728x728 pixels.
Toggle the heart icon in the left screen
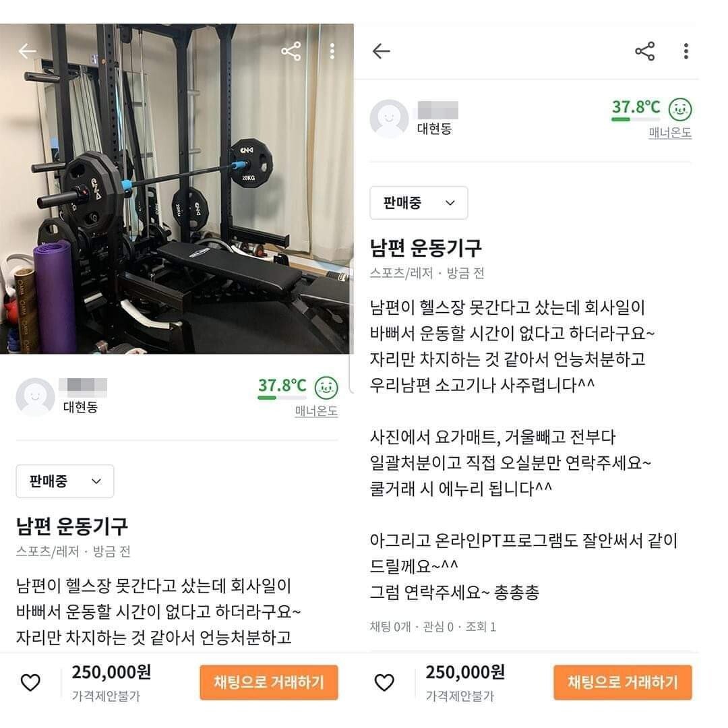click(x=30, y=683)
